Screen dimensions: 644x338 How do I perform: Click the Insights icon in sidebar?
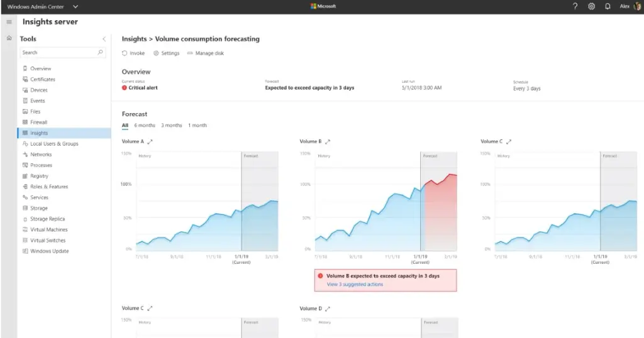click(25, 133)
